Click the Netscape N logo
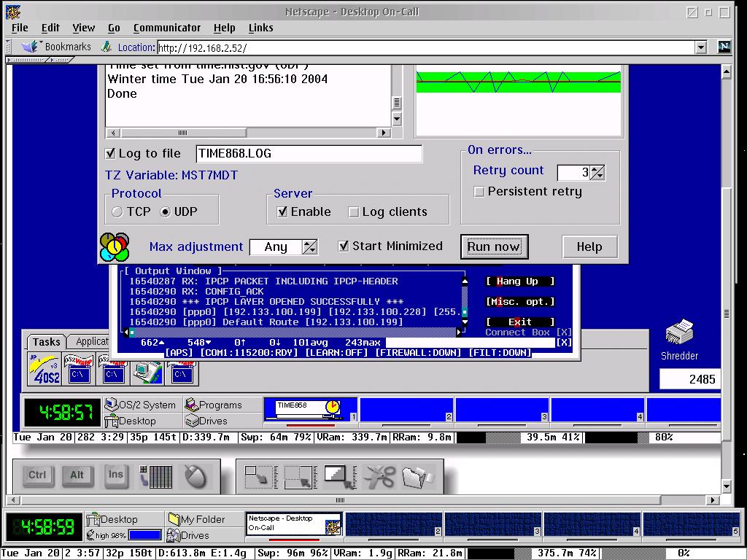The width and height of the screenshot is (747, 560). pyautogui.click(x=724, y=47)
